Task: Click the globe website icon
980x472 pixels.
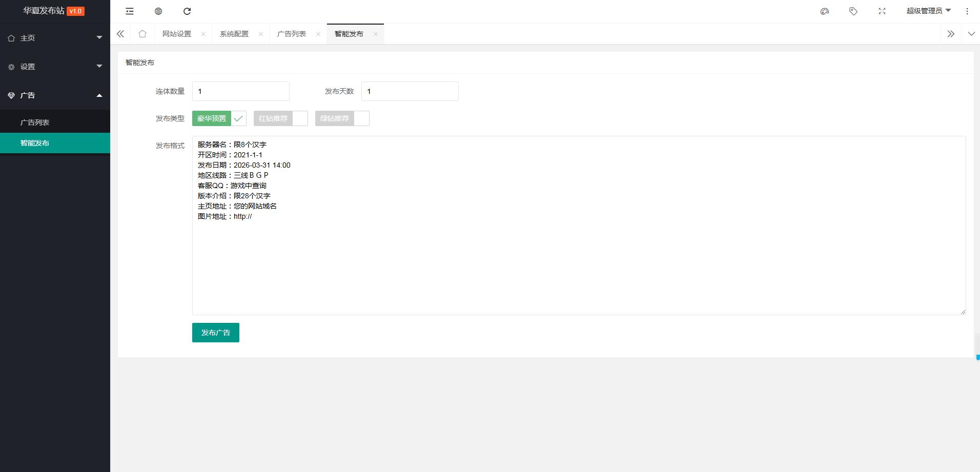Action: coord(158,11)
